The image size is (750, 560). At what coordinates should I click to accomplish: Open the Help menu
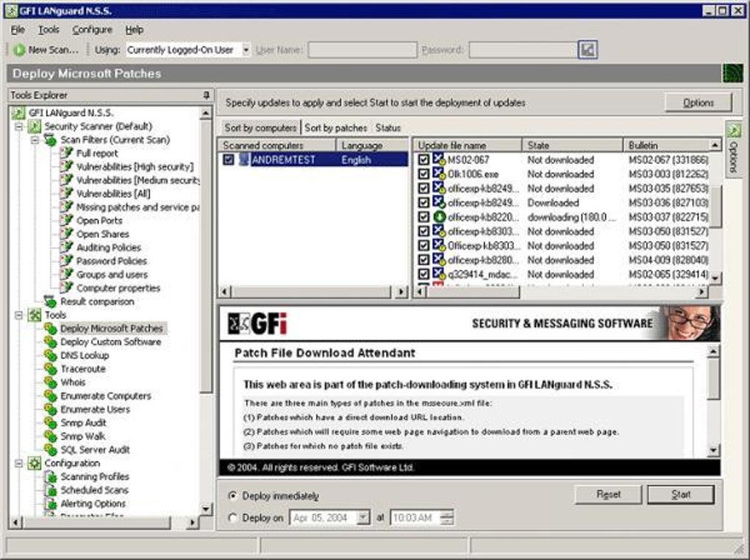[135, 29]
